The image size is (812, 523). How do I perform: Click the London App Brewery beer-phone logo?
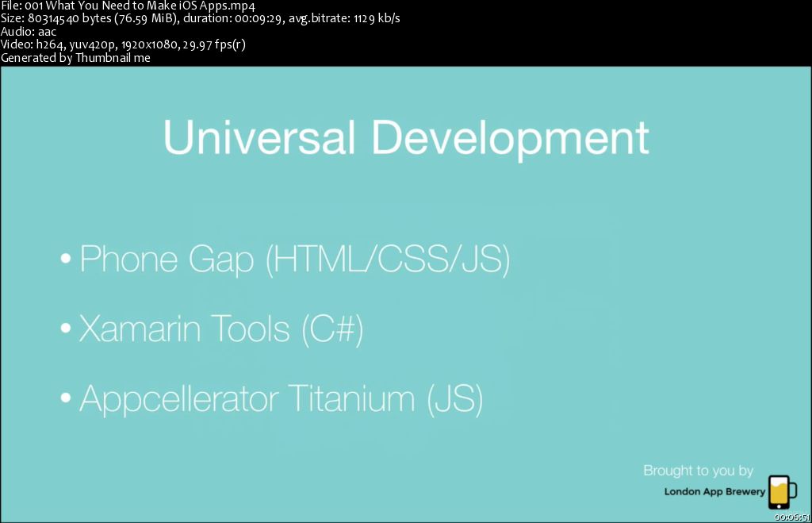click(x=783, y=492)
